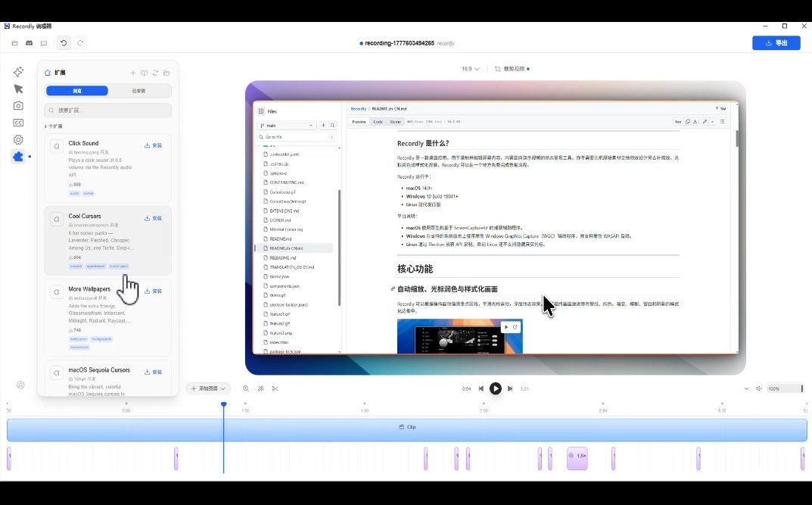Click the feedback chat bubble icon
Viewport: 812px width, 505px height.
click(43, 43)
